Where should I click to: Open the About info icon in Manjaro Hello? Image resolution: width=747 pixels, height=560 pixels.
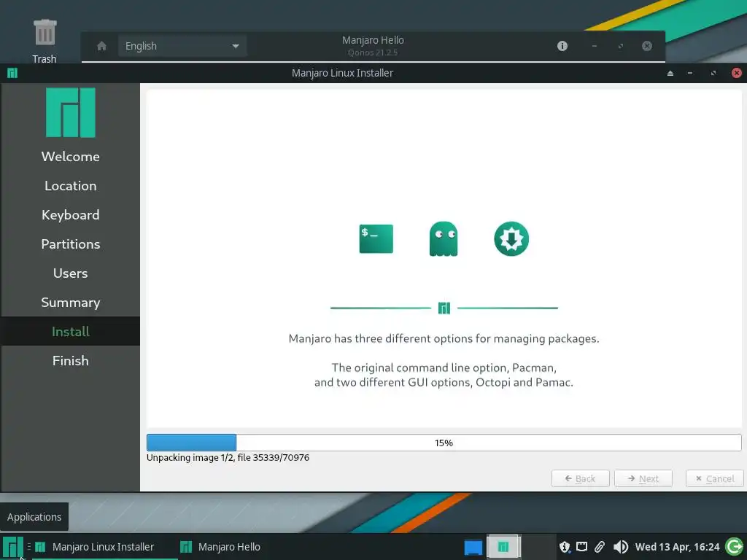(x=562, y=46)
